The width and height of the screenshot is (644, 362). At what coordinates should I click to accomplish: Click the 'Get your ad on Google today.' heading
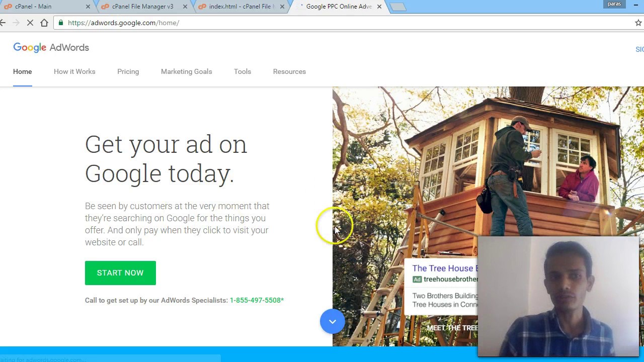pos(166,159)
